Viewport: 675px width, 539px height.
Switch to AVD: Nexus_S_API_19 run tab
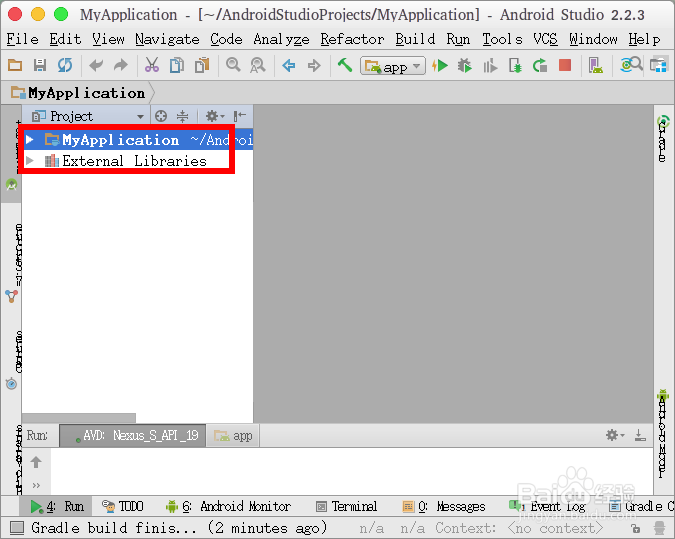tap(133, 436)
